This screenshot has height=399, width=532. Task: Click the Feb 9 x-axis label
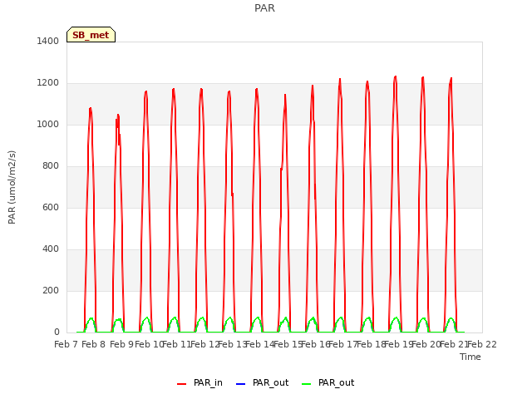pos(121,344)
